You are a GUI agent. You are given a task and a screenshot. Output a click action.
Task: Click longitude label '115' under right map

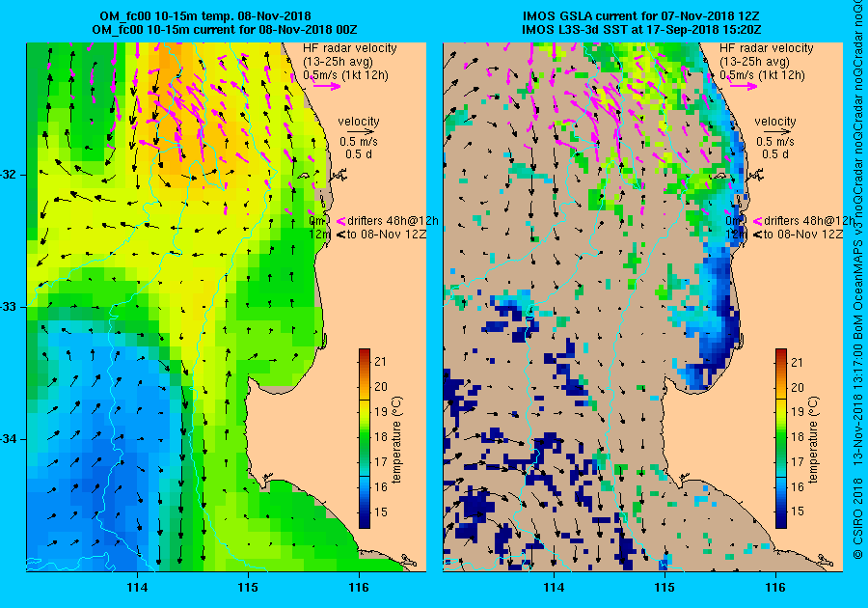click(x=665, y=587)
